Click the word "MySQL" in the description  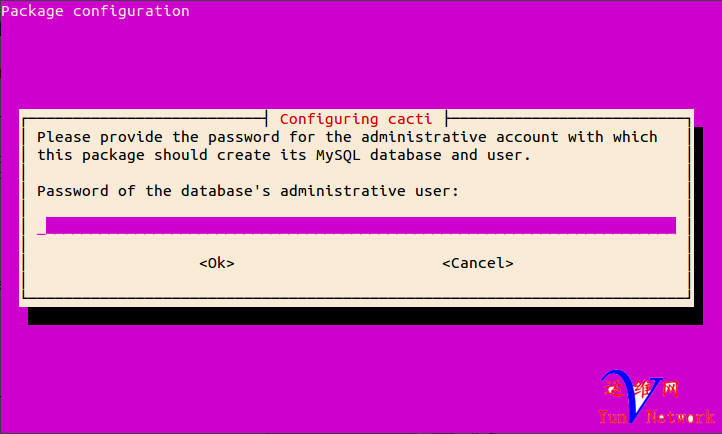351,155
